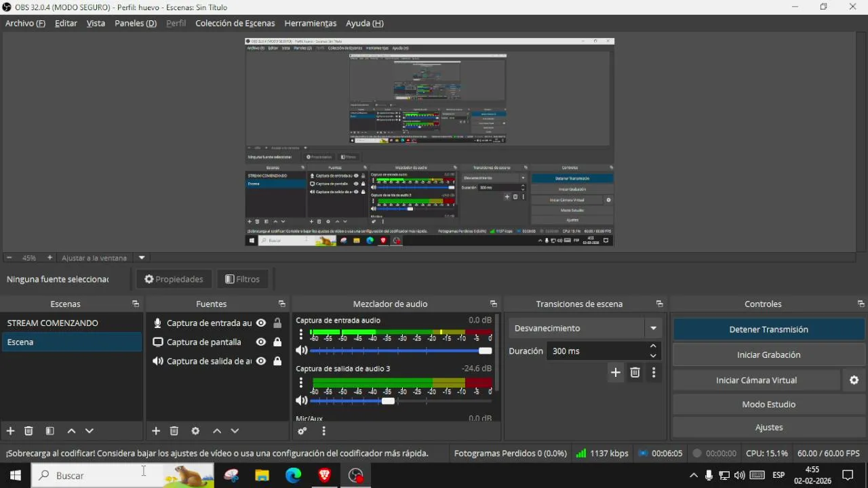Image resolution: width=868 pixels, height=488 pixels.
Task: Open the Windows Start menu
Action: [15, 476]
